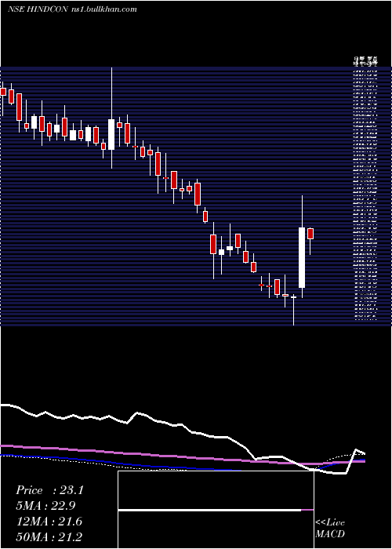
Task: Click the last red candlestick on the chart
Action: point(310,234)
